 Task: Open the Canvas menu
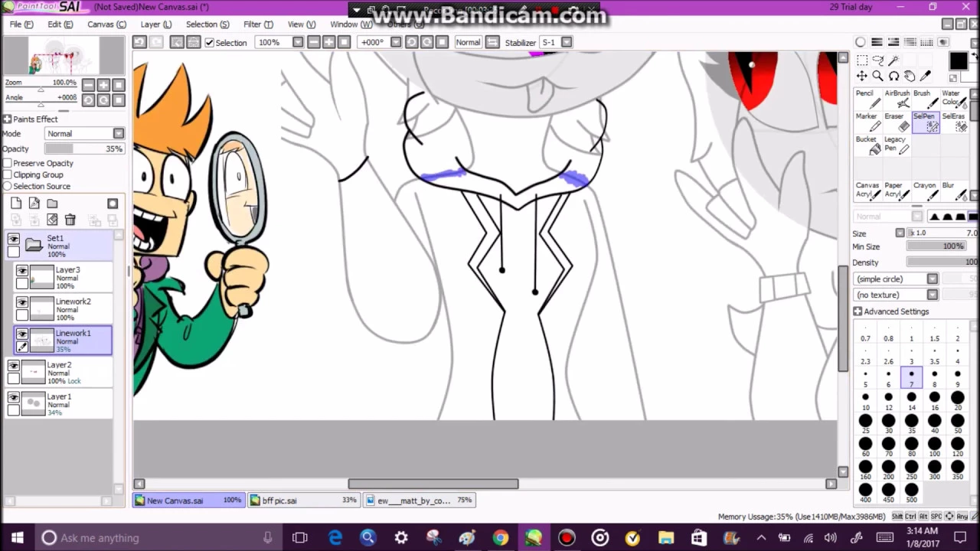click(x=106, y=24)
